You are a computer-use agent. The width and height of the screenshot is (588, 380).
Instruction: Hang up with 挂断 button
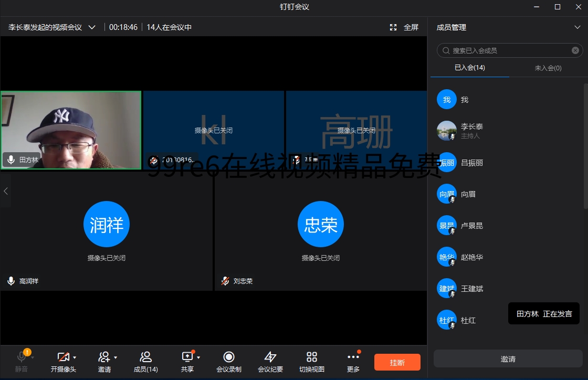(397, 362)
